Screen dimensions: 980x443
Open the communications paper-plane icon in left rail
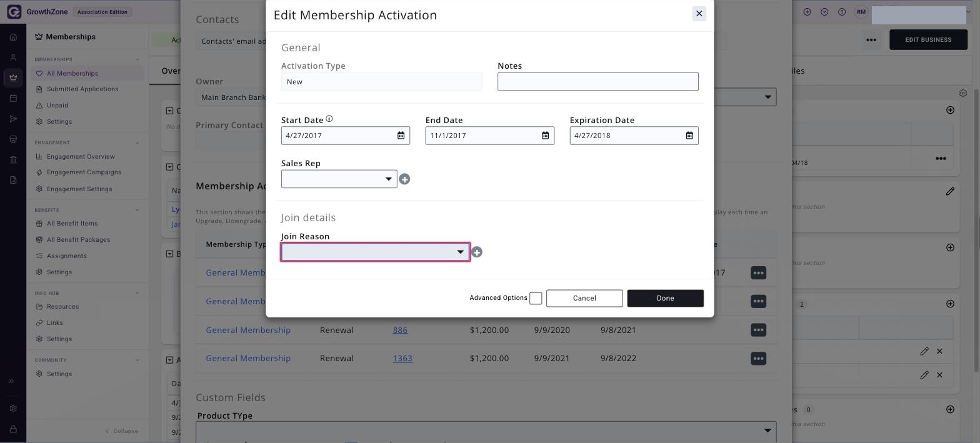[x=13, y=119]
